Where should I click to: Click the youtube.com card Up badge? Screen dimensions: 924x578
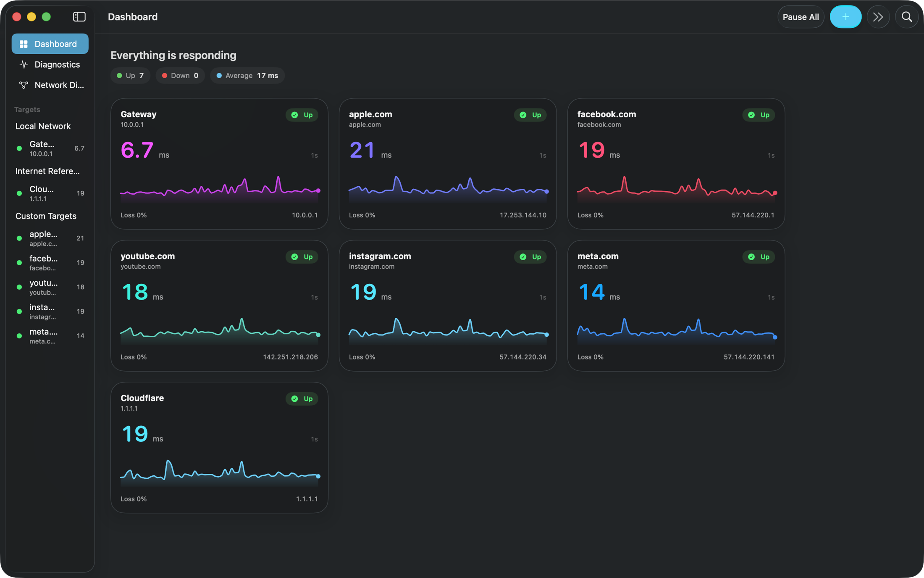click(302, 257)
